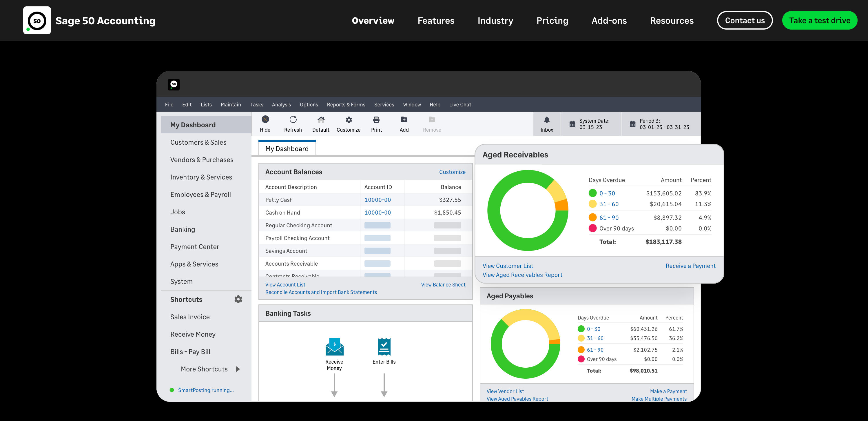This screenshot has height=421, width=868.
Task: Open the File menu
Action: click(x=169, y=105)
